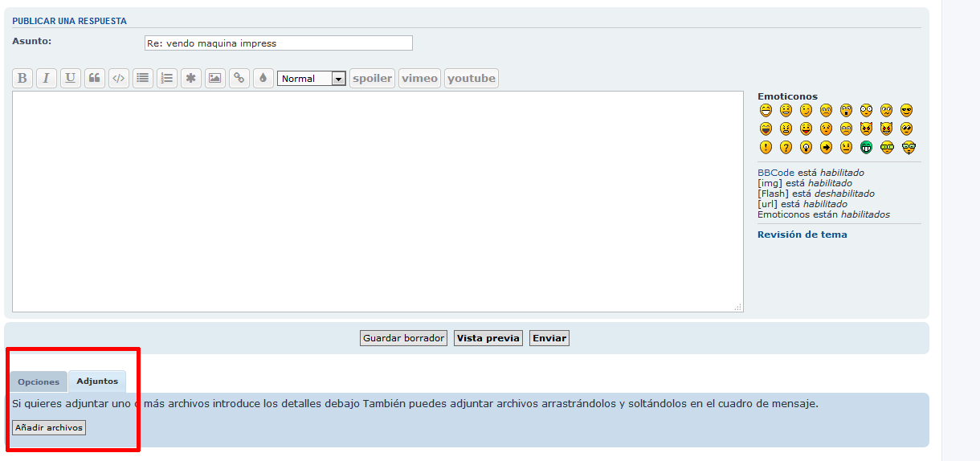Click Añadir archivos button
Image resolution: width=980 pixels, height=461 pixels.
coord(49,427)
